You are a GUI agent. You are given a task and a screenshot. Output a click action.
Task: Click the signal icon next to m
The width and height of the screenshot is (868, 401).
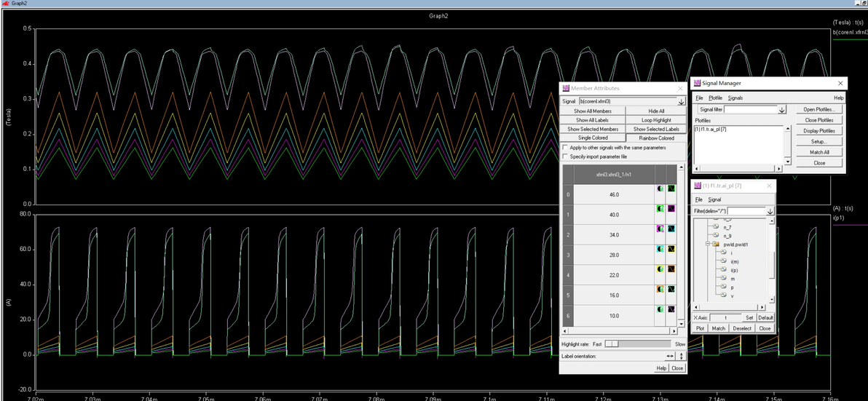pos(724,279)
